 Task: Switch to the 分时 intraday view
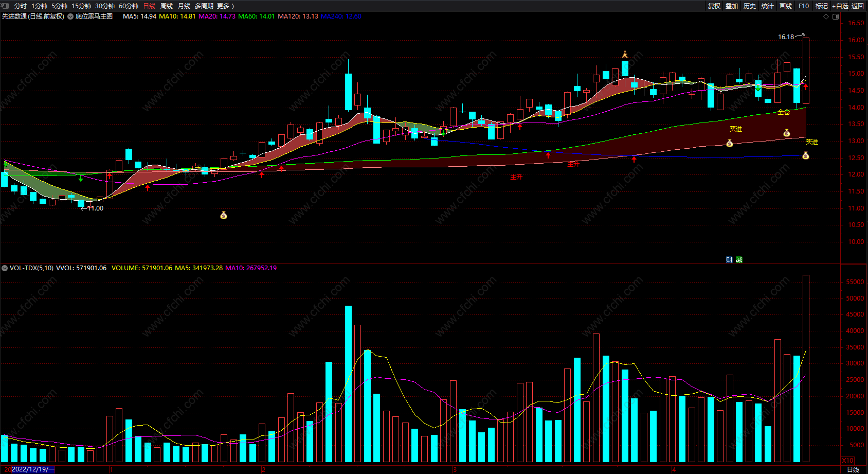point(21,6)
